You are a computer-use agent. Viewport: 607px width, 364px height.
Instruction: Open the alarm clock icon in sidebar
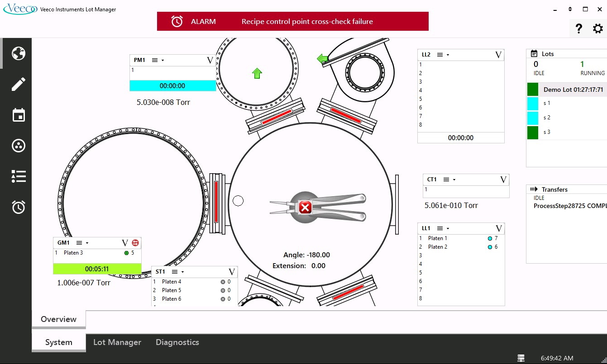coord(19,207)
